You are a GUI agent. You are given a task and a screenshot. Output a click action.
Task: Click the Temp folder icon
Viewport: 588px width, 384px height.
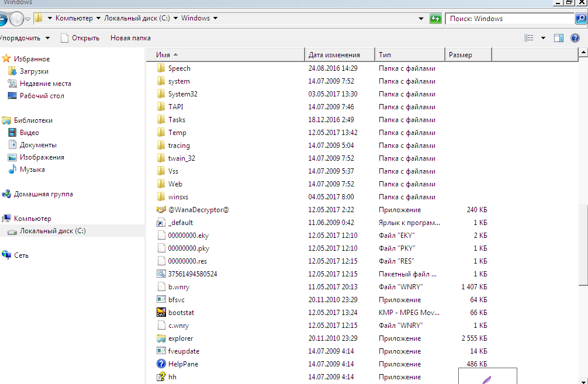pyautogui.click(x=161, y=132)
